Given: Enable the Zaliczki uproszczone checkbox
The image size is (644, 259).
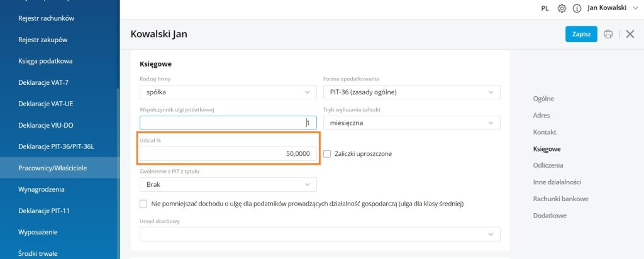Looking at the screenshot, I should [327, 154].
